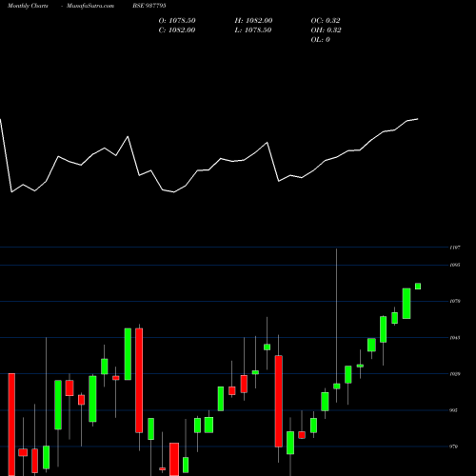Click the 'Monthly Charts' title text
476x476 pixels.
click(28, 6)
